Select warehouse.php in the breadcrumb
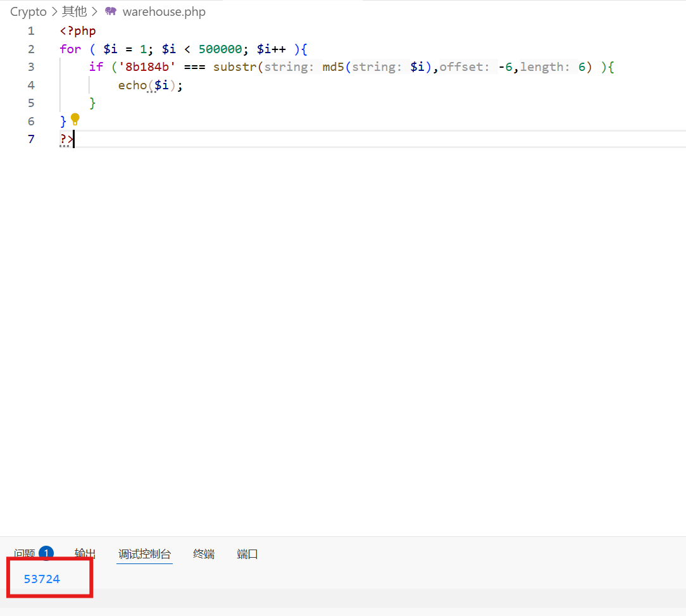686x616 pixels. point(164,12)
